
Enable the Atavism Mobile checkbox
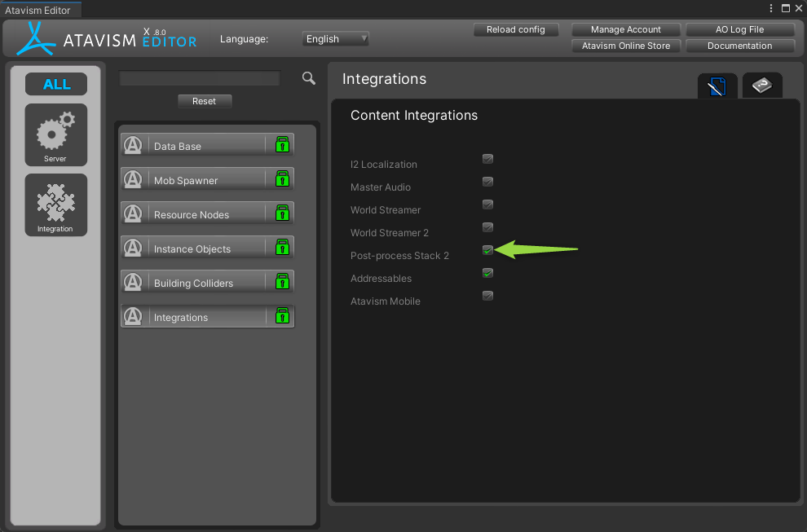pos(487,296)
